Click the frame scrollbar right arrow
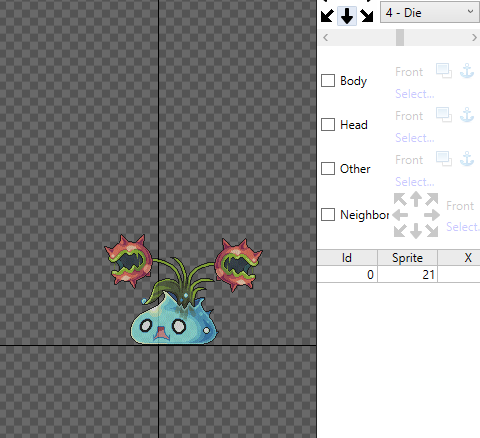480x438 pixels. tap(474, 38)
